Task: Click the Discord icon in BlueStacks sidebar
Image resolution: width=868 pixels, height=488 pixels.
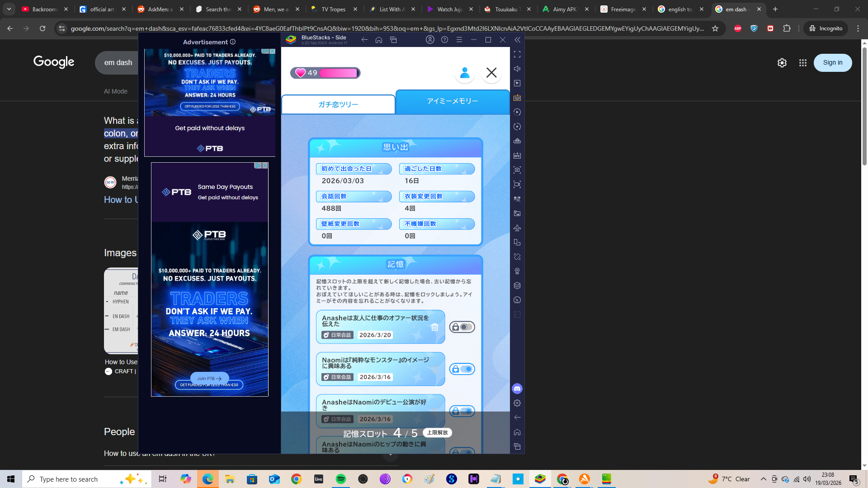Action: (x=517, y=389)
